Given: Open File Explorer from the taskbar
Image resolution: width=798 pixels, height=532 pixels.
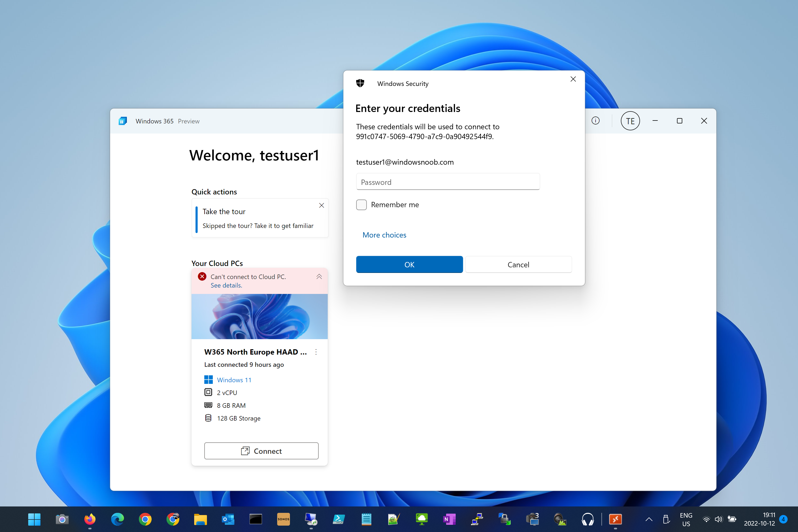Looking at the screenshot, I should tap(201, 519).
